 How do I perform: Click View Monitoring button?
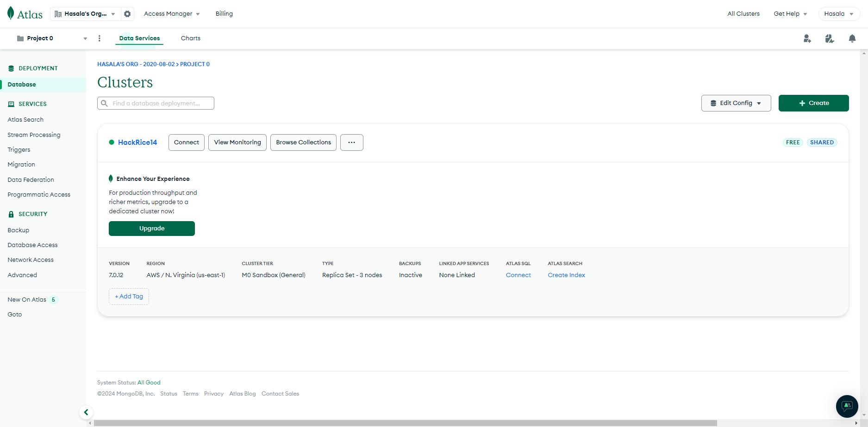(237, 142)
